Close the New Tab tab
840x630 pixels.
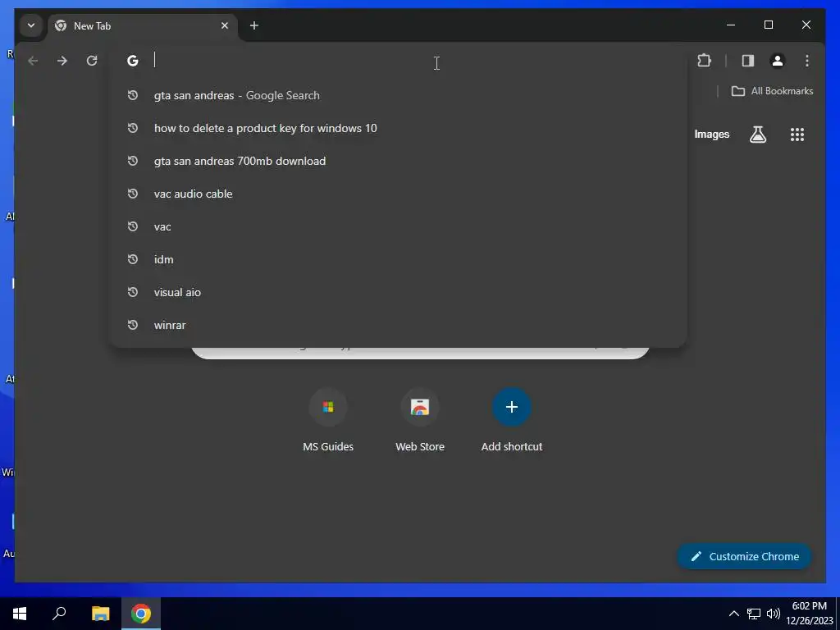pos(225,25)
